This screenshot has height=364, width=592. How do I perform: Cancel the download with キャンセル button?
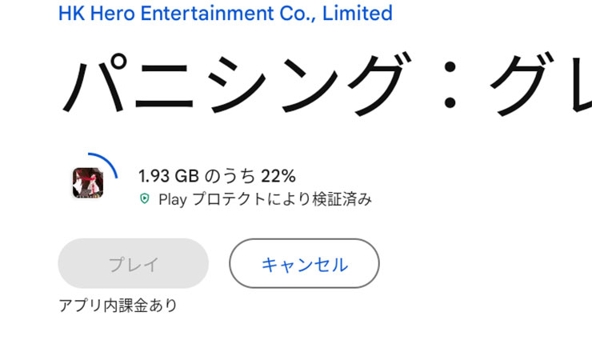click(304, 263)
